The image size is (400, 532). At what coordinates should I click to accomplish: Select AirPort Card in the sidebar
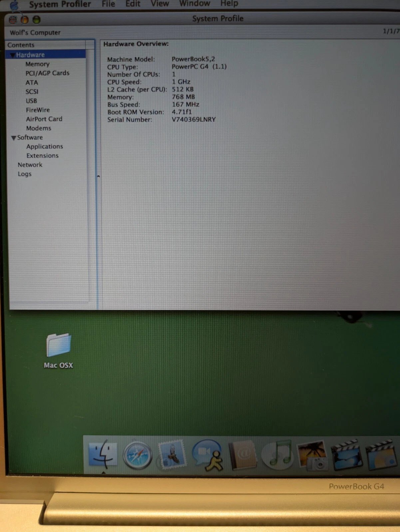point(44,119)
